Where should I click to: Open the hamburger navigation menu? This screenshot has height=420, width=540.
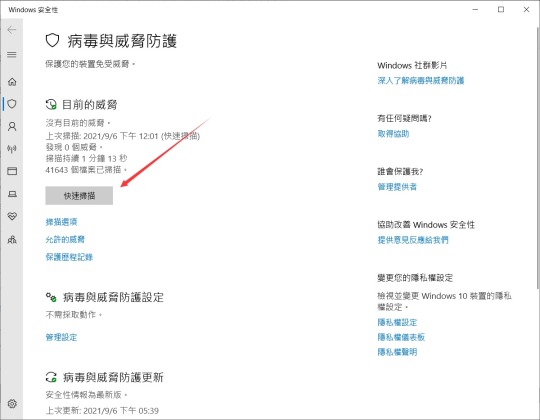[x=12, y=54]
